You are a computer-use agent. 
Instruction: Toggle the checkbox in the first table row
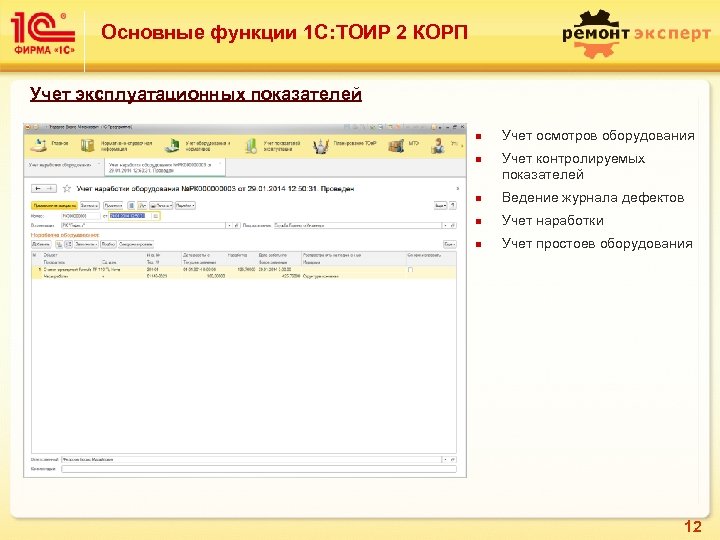pos(410,270)
